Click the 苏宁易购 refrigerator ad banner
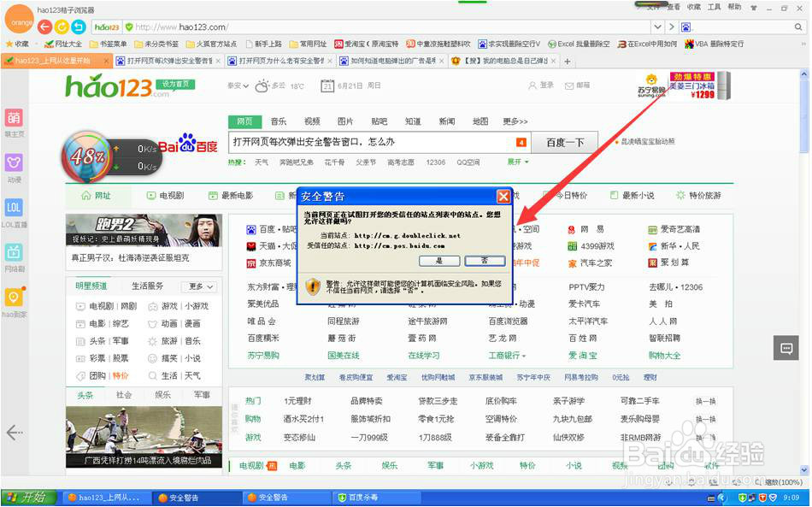This screenshot has height=507, width=812. [685, 86]
